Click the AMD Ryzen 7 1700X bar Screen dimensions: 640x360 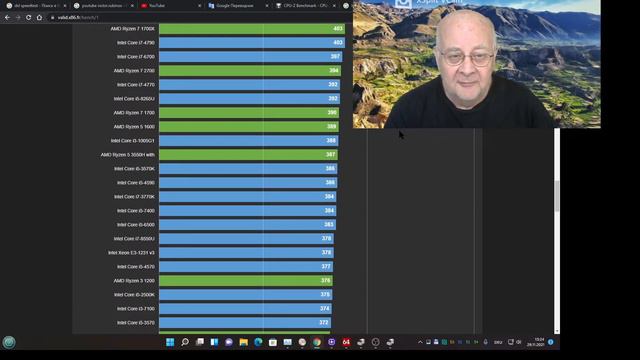pos(252,29)
